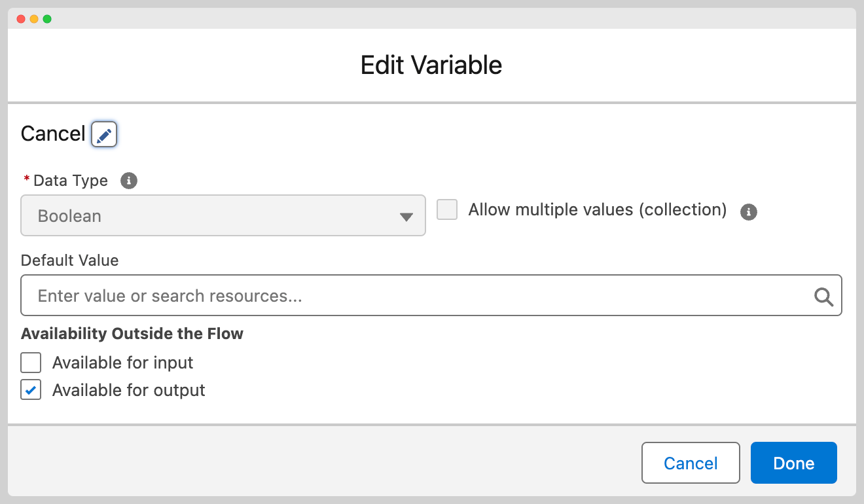The height and width of the screenshot is (504, 864).
Task: Click the variable name "Cancel" heading
Action: pos(53,134)
